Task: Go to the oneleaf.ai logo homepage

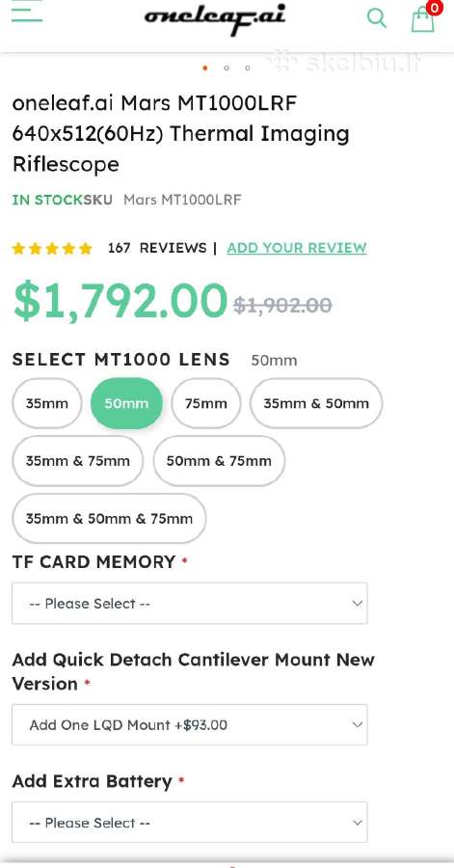Action: 215,19
